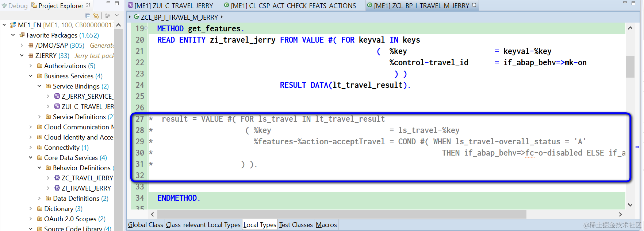644x231 pixels.
Task: Switch to Class-relevant Local Types tab
Action: [203, 225]
